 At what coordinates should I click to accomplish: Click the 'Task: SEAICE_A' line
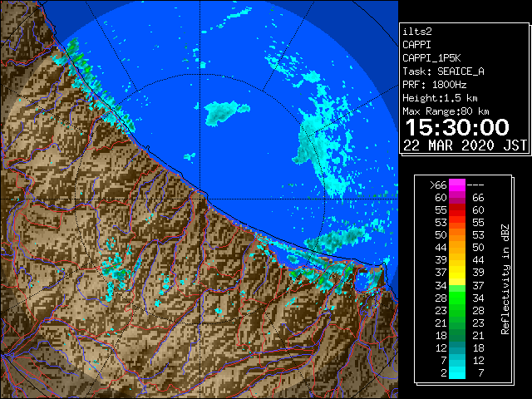tap(443, 71)
